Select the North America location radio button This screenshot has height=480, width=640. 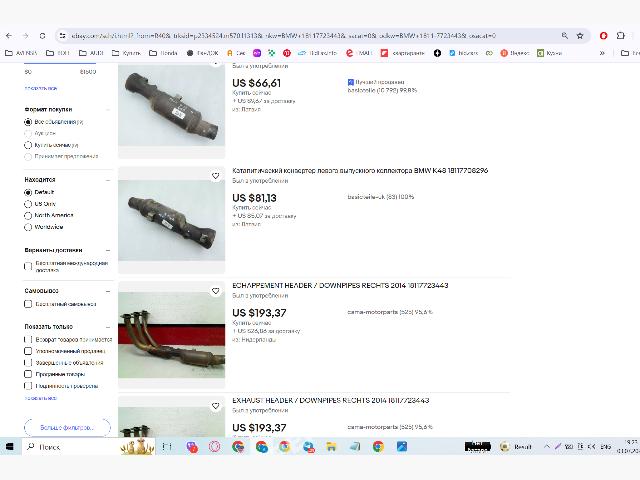28,215
